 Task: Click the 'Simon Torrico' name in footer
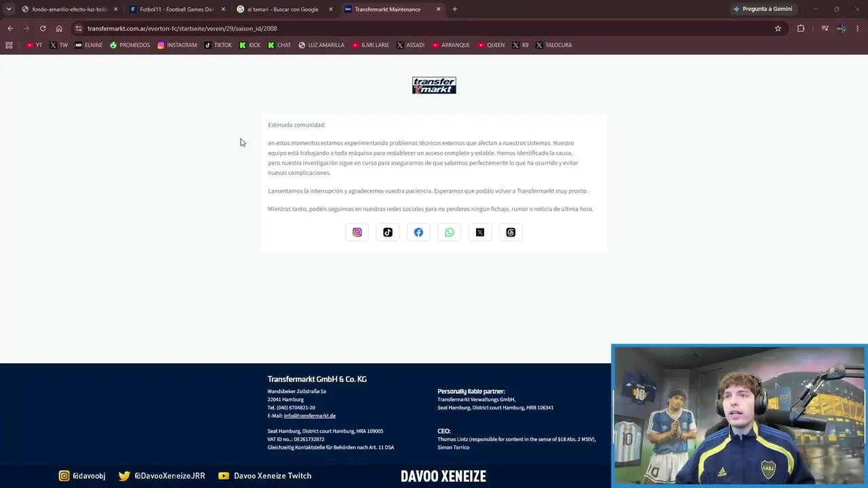[453, 447]
